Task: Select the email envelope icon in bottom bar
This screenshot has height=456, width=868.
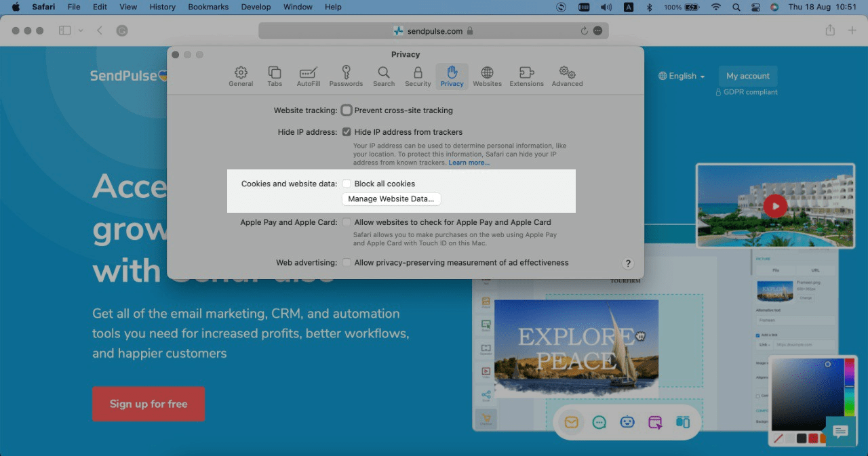Action: pos(571,422)
